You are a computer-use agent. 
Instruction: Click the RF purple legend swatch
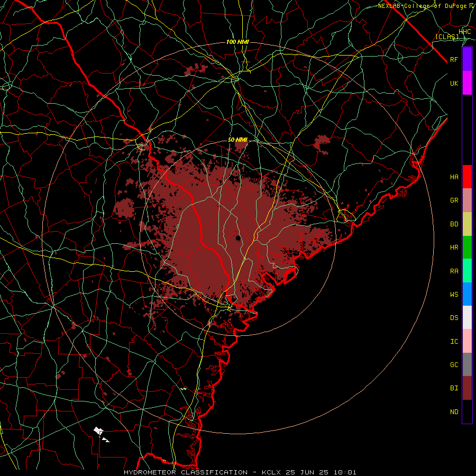click(x=467, y=59)
